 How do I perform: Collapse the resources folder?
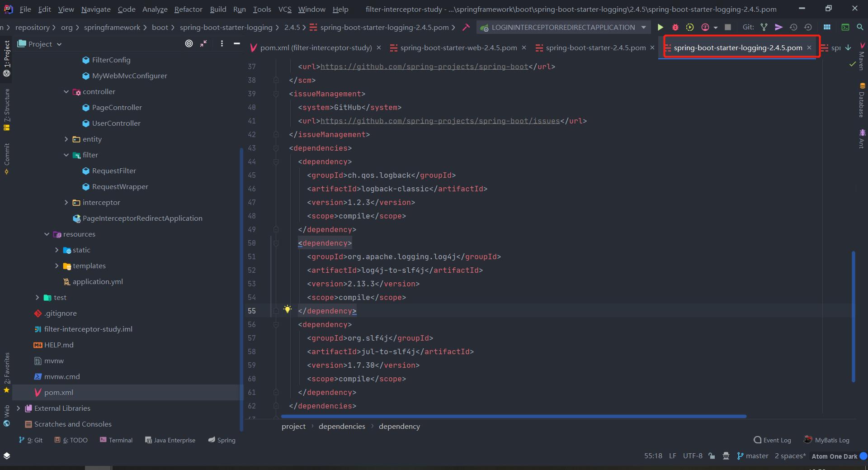(47, 234)
